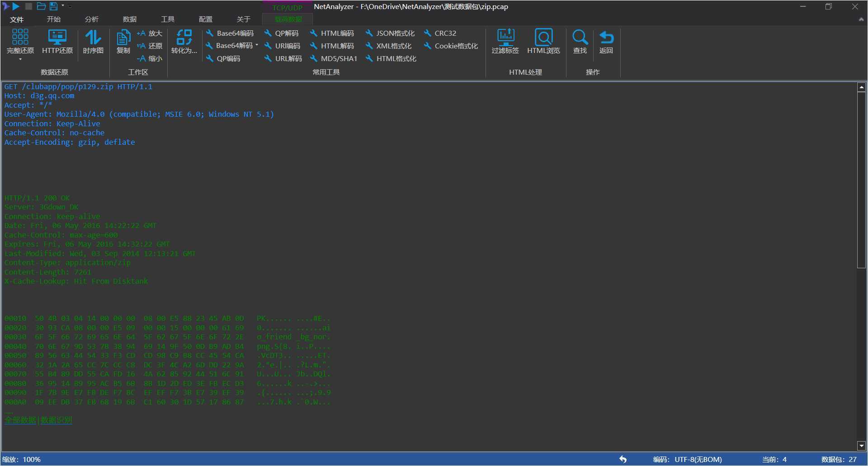This screenshot has width=868, height=466.
Task: Open a file with the folder icon
Action: click(x=41, y=6)
